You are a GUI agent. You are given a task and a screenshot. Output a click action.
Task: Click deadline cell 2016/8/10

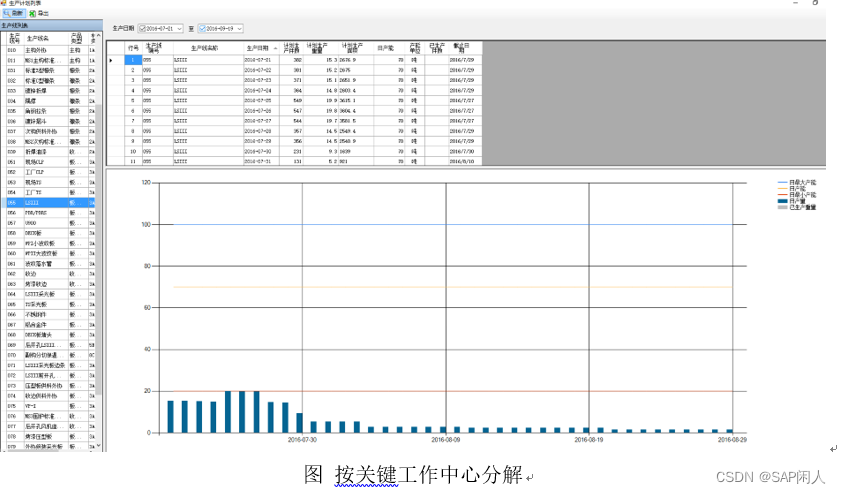pyautogui.click(x=464, y=161)
